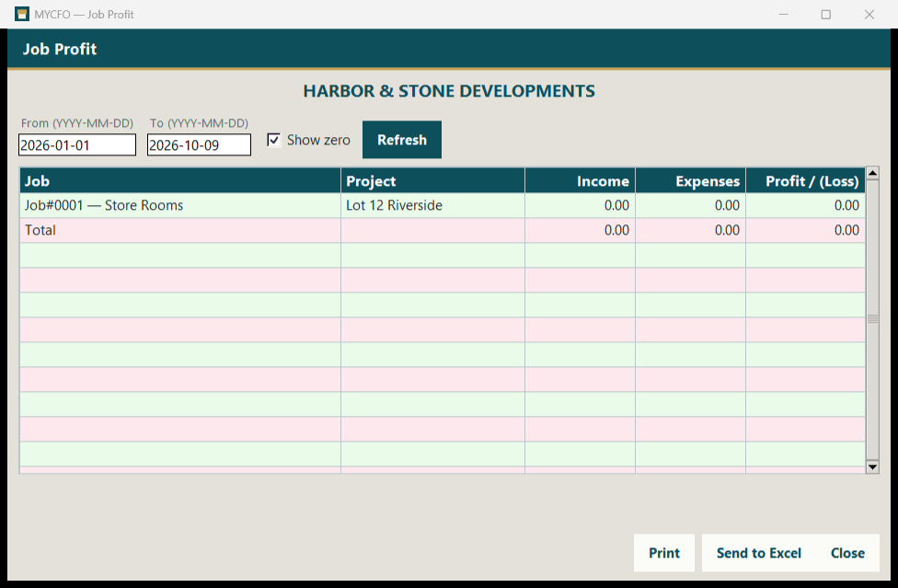Click the MYCFO app icon in title bar
Image resolution: width=898 pixels, height=588 pixels.
pyautogui.click(x=22, y=14)
